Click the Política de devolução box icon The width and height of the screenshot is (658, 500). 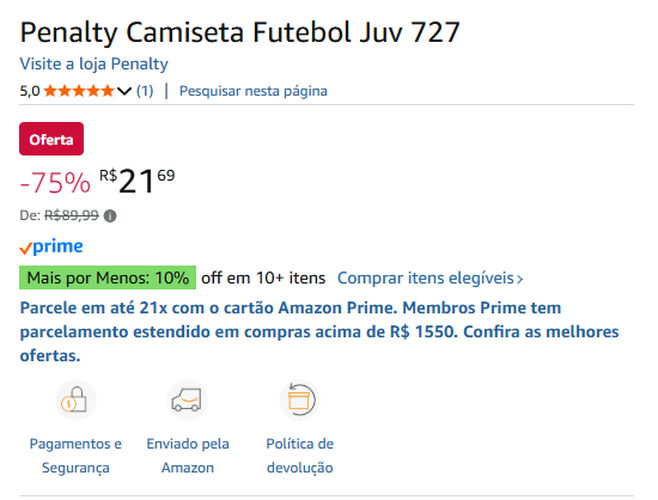point(299,401)
